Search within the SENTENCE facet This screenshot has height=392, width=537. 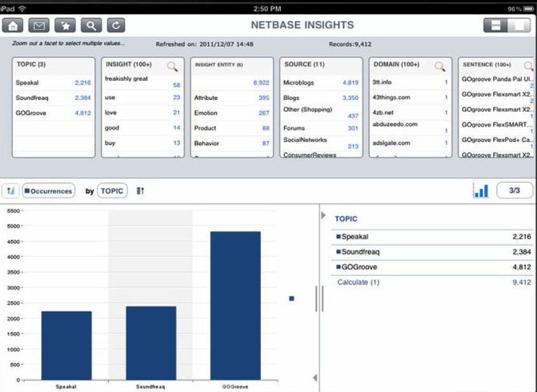tap(529, 66)
